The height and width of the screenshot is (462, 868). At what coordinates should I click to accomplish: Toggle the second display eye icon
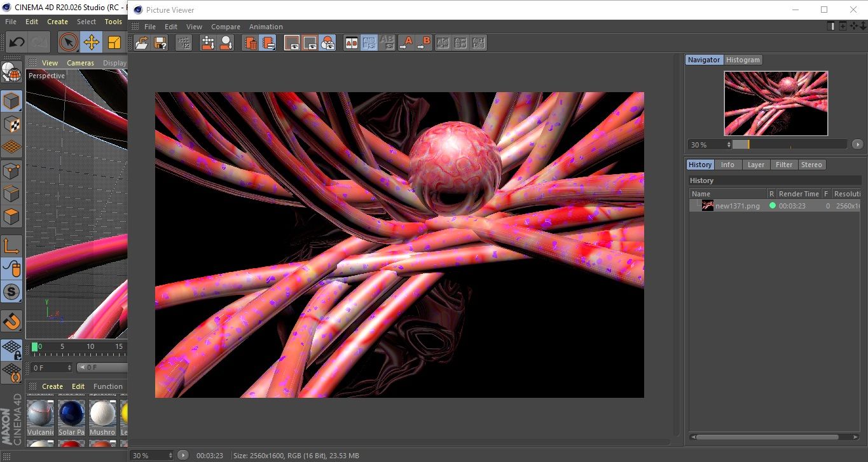[x=310, y=43]
